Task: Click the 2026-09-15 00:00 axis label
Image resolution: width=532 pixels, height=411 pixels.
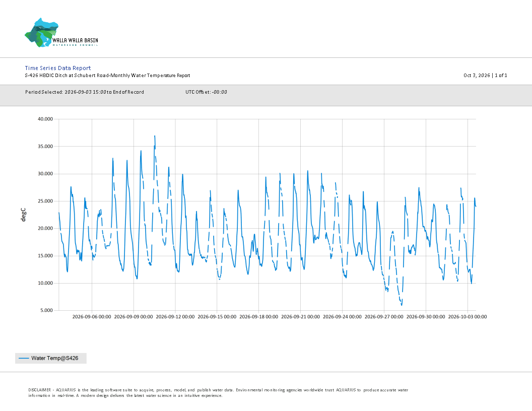Action: (217, 316)
